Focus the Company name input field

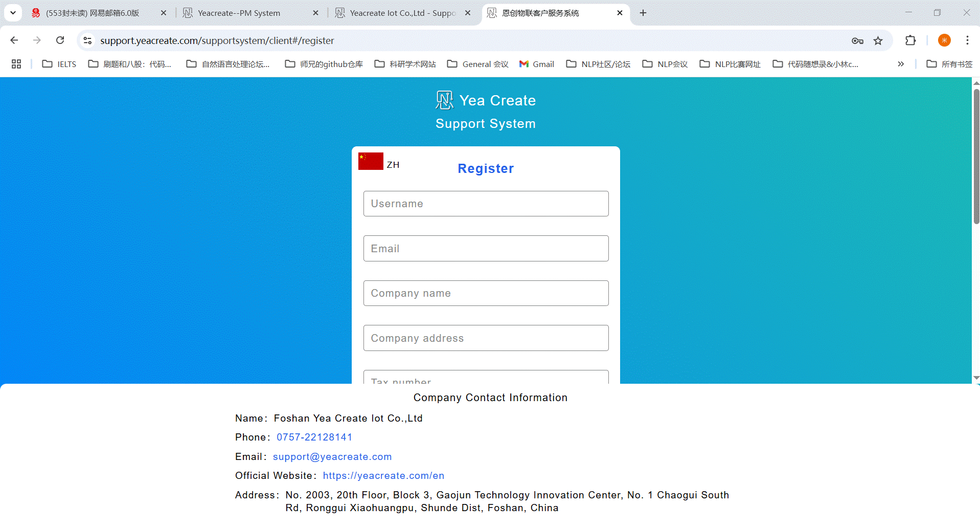pos(486,293)
